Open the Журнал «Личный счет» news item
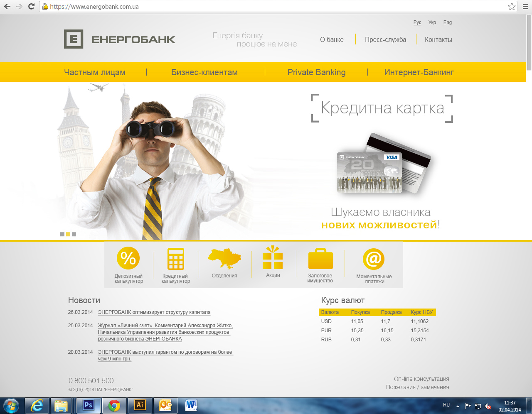 165,332
